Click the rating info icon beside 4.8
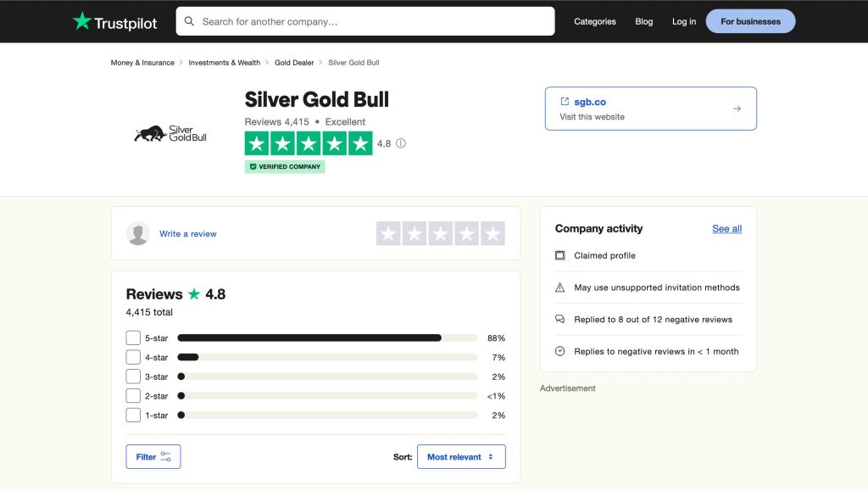The height and width of the screenshot is (491, 868). [401, 143]
